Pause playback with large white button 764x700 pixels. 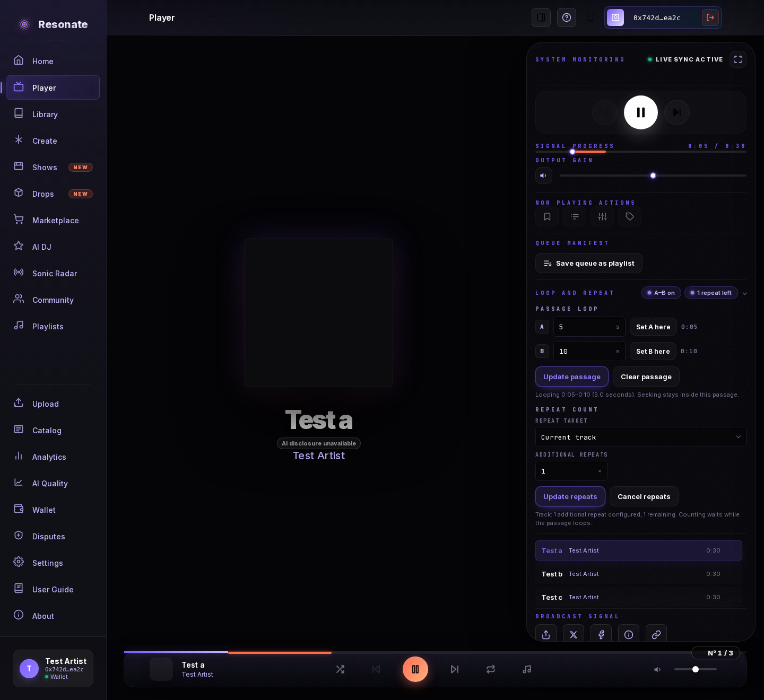641,112
